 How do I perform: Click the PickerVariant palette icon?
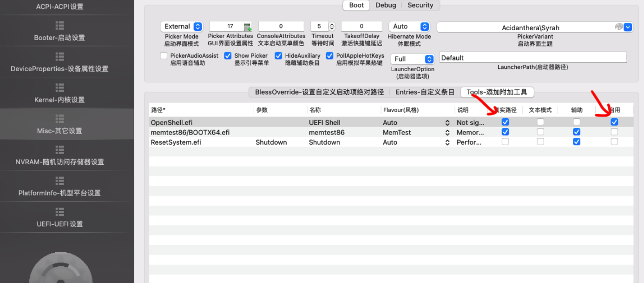[x=618, y=27]
